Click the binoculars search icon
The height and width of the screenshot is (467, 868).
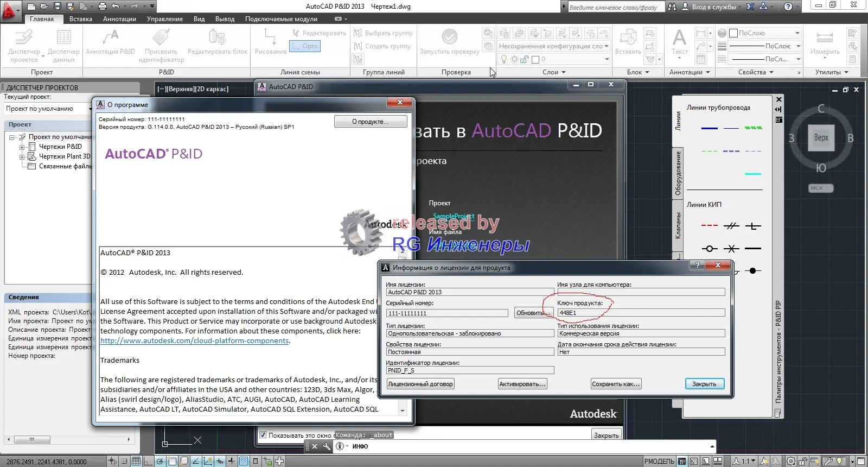click(x=672, y=7)
